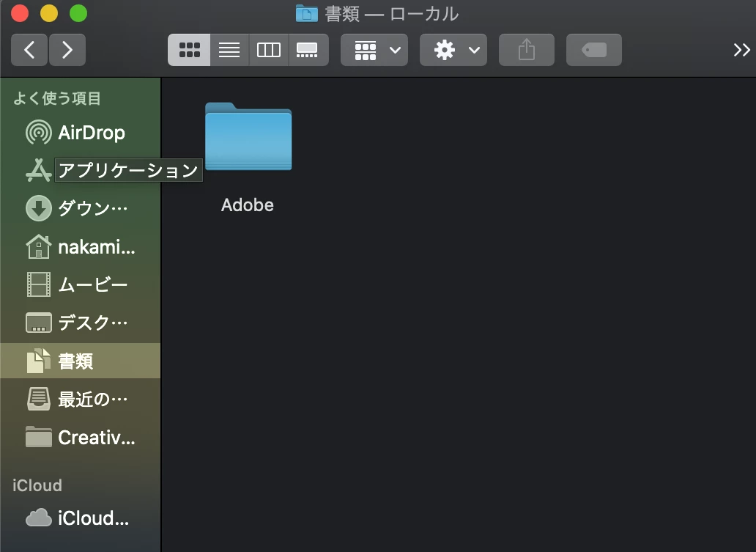Click the Desktop sidebar icon
756x552 pixels.
click(39, 323)
